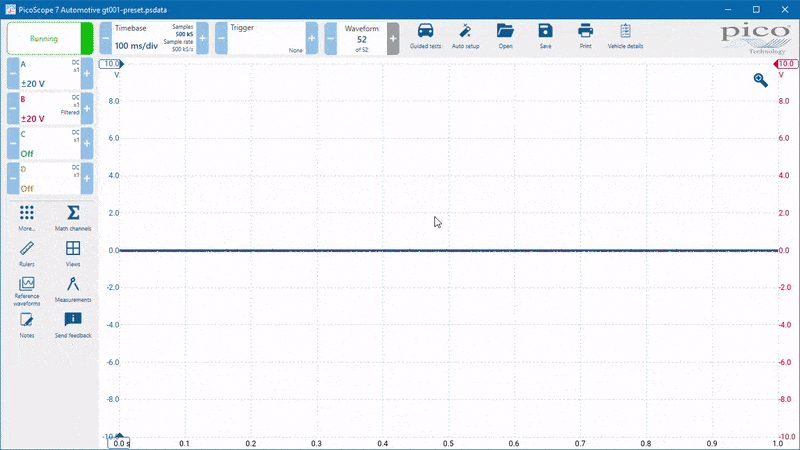Save the waveform file
The width and height of the screenshot is (800, 450).
point(545,36)
